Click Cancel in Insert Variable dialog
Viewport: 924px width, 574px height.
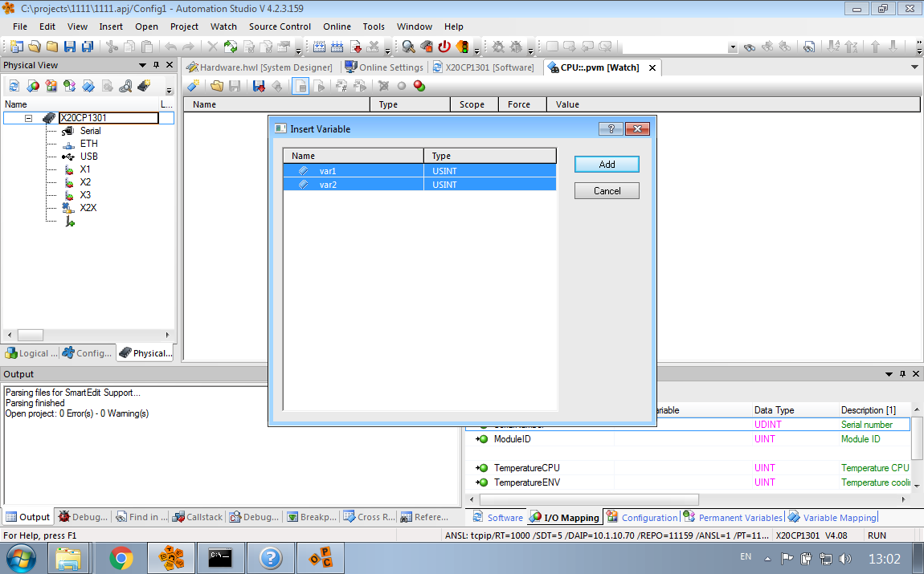click(607, 191)
